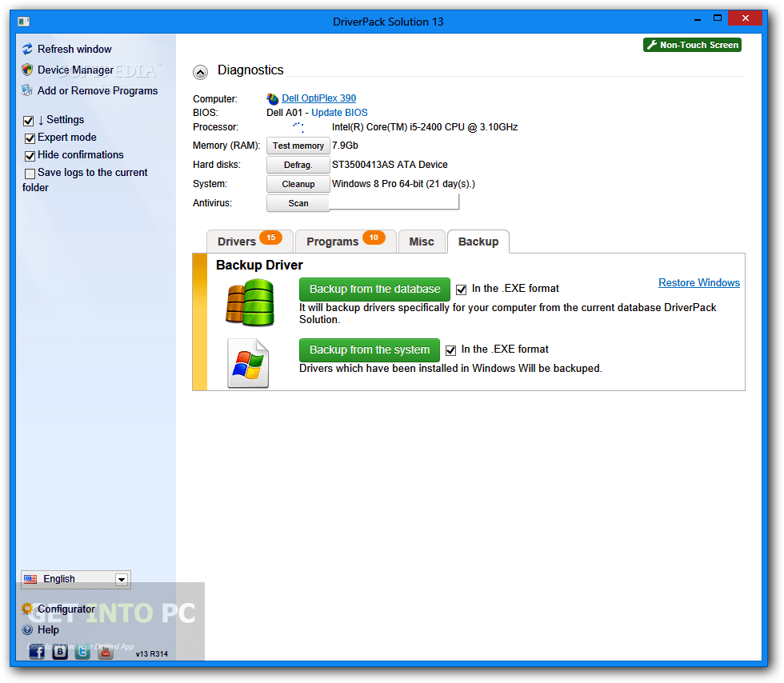The height and width of the screenshot is (683, 784).
Task: Click the Refresh window icon
Action: pos(26,49)
